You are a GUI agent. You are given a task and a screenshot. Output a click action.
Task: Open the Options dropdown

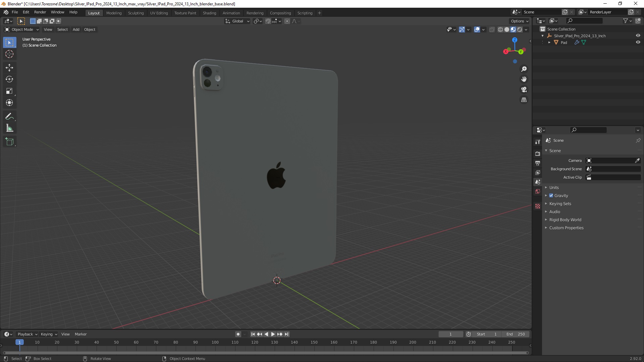click(x=520, y=21)
